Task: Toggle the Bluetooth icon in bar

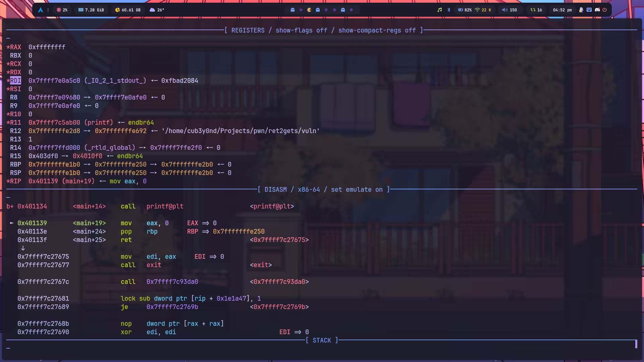Action: click(449, 10)
